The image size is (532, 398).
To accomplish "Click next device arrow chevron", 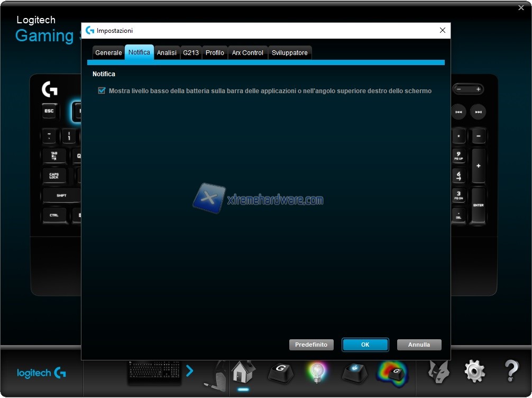I will point(190,371).
